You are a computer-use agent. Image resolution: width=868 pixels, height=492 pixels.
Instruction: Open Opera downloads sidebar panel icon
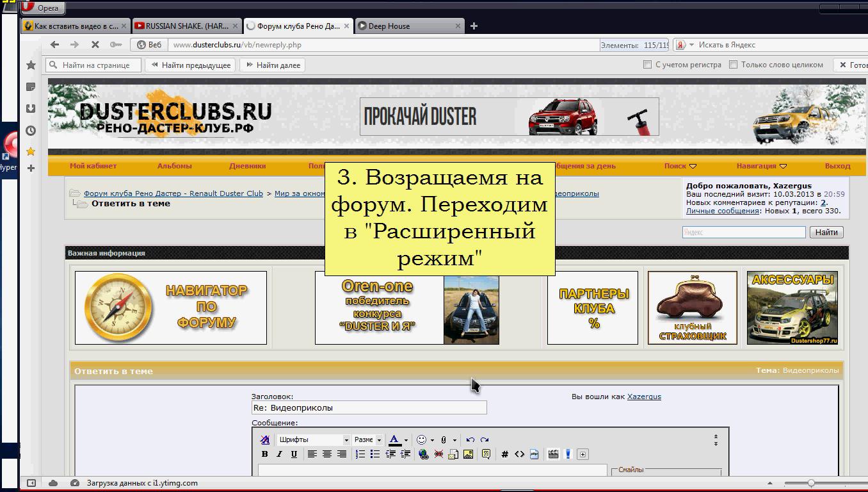[x=30, y=108]
